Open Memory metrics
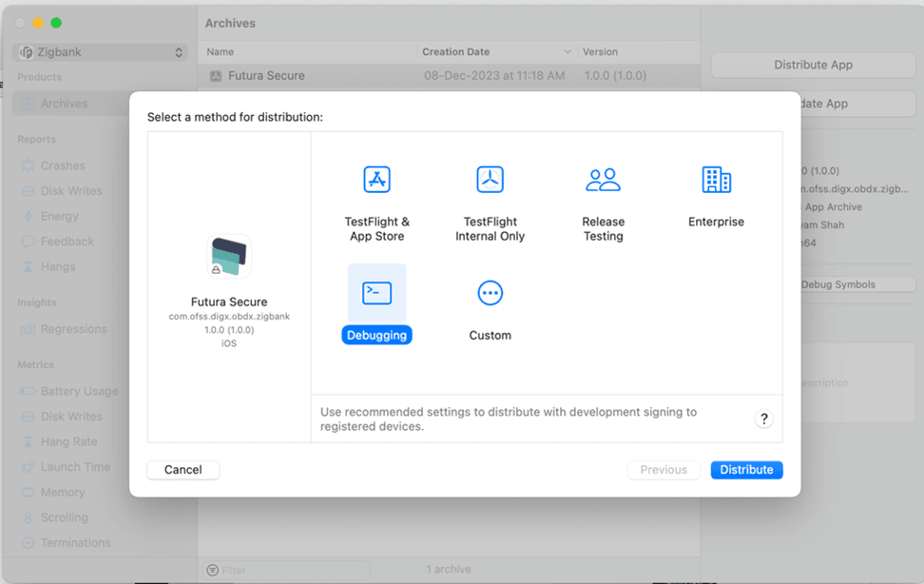 63,492
